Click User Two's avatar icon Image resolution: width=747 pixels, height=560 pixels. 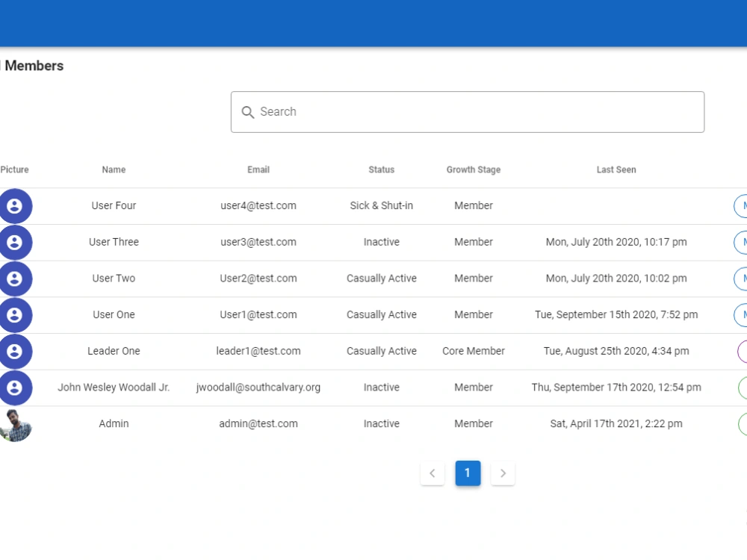click(x=15, y=279)
